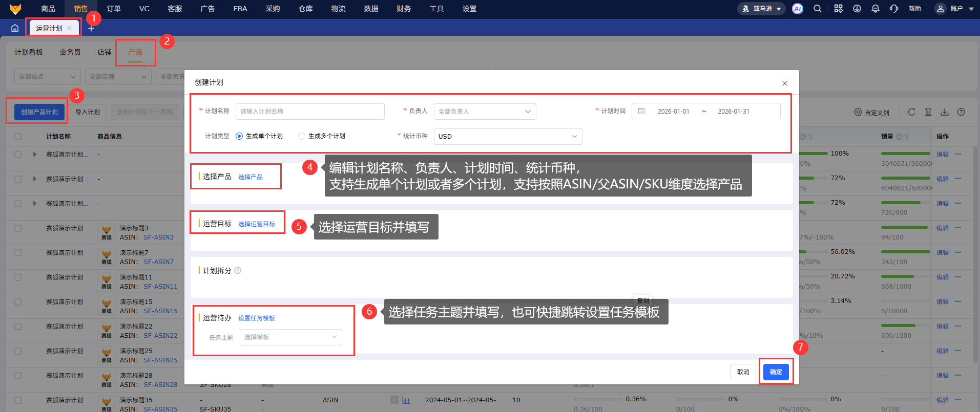Open the customer support headset icon
The width and height of the screenshot is (980, 412).
coord(894,9)
